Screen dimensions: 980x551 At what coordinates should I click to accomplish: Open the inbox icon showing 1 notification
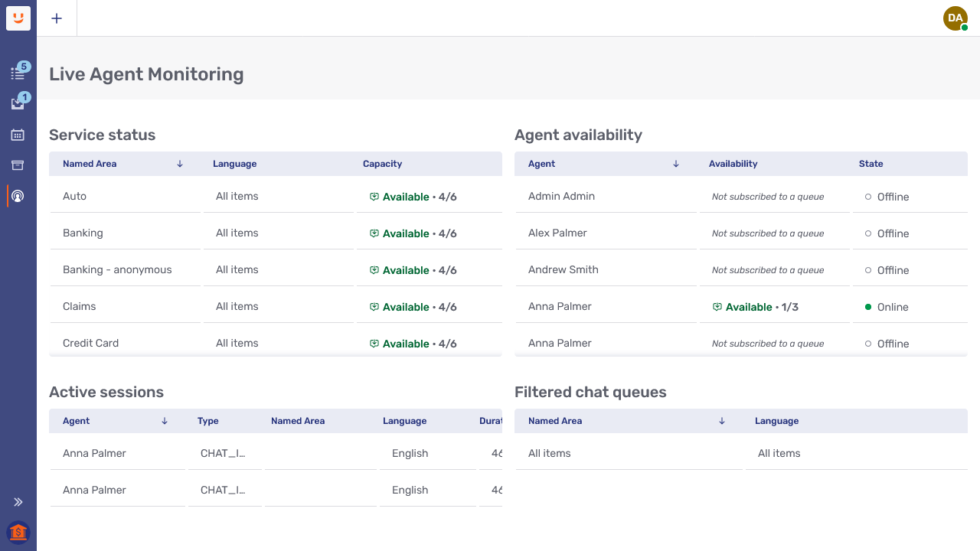point(18,104)
